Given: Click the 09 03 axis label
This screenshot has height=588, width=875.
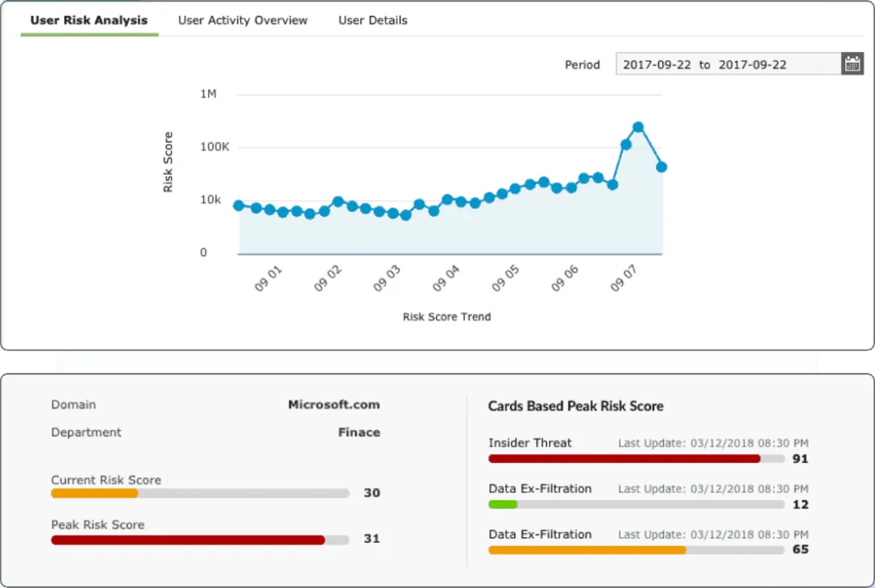Looking at the screenshot, I should coord(387,279).
